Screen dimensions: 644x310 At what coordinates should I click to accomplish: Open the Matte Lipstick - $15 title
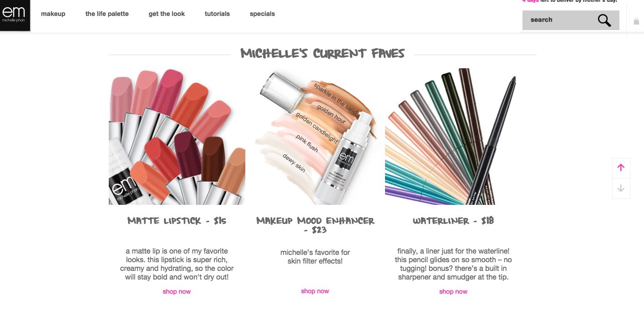[x=177, y=221]
